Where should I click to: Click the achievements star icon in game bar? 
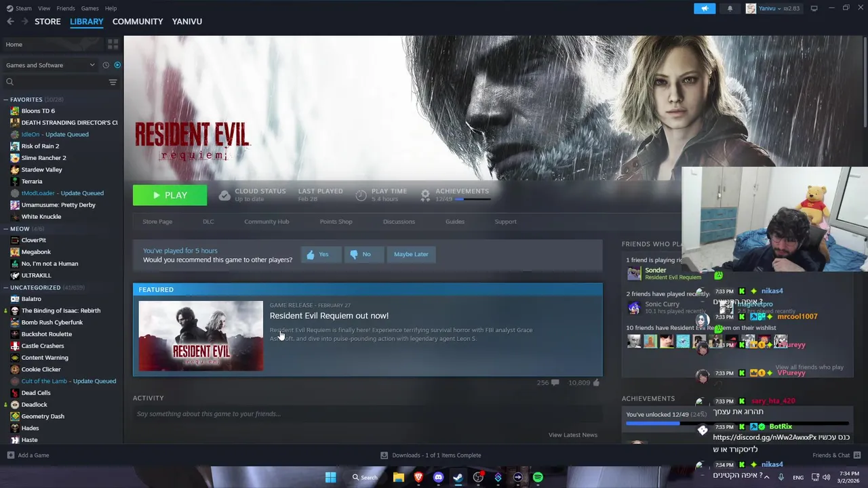pos(425,195)
